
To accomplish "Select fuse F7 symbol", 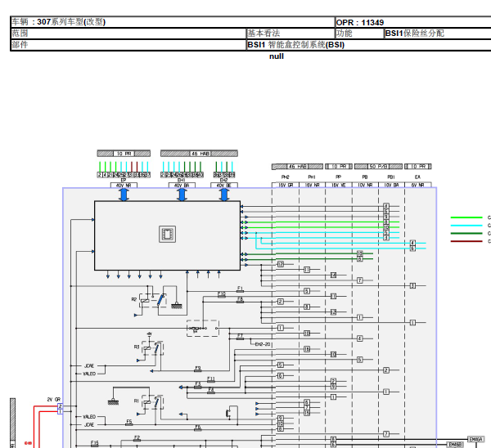I will coord(240,337).
